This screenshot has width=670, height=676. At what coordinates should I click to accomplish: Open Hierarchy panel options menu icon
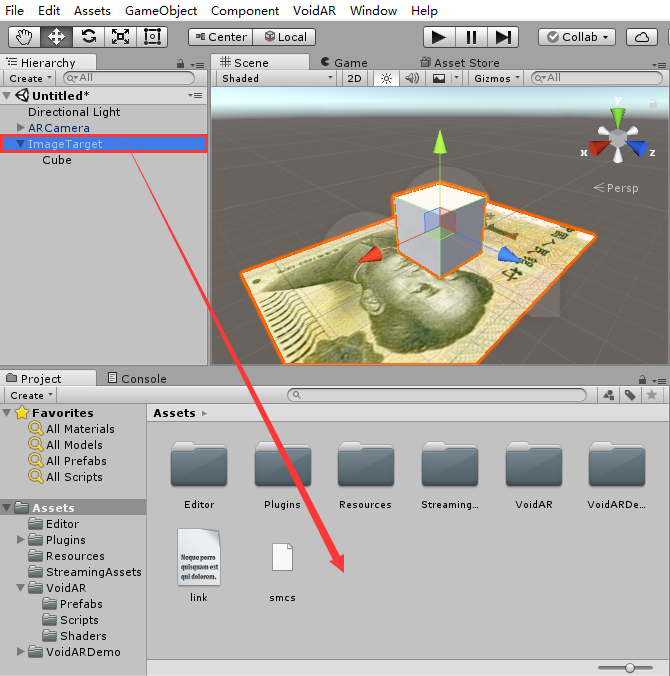pyautogui.click(x=197, y=65)
